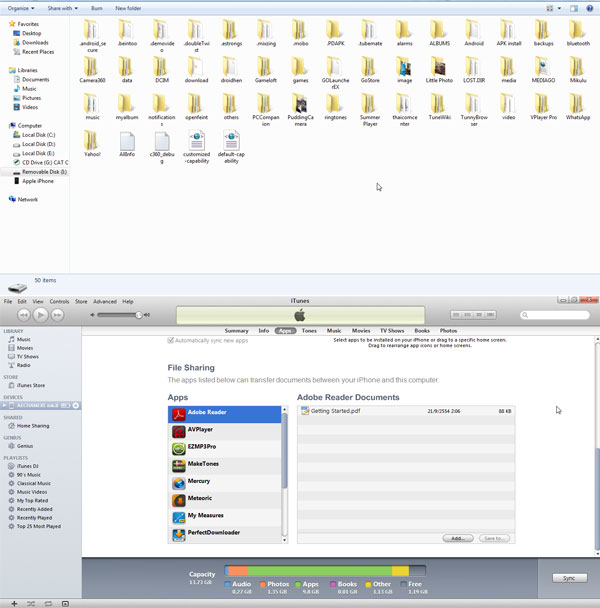
Task: Select Apple iPhone in Explorer sidebar
Action: 33,181
